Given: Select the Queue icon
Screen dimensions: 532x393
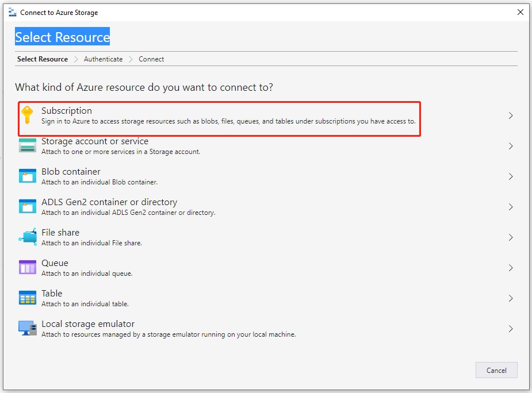Looking at the screenshot, I should point(28,267).
